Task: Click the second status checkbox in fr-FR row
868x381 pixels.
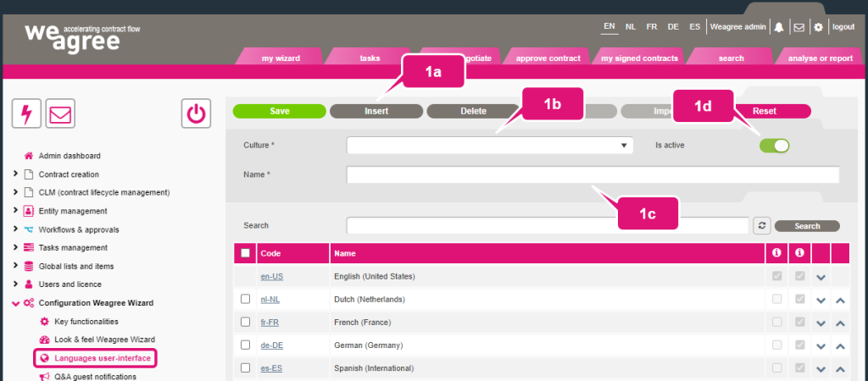Action: 799,323
